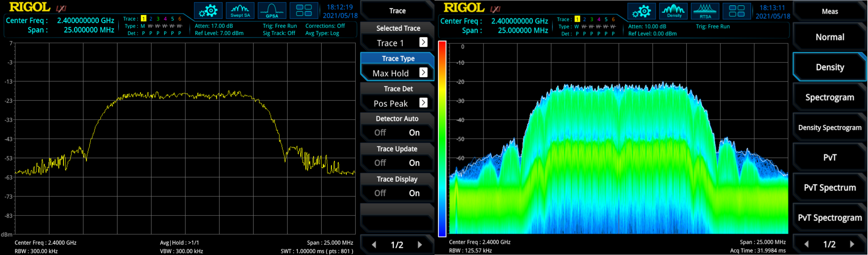This screenshot has height=255, width=868.
Task: Go to previous page in Trace menu
Action: (374, 245)
